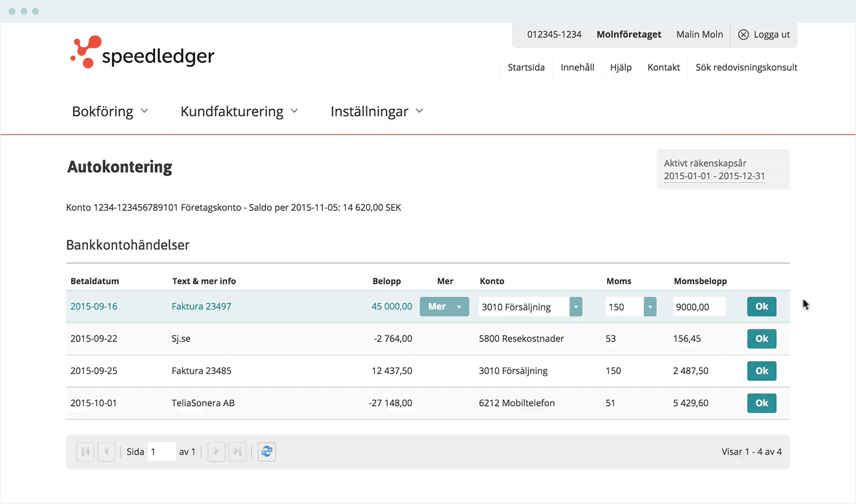Screen dimensions: 856x504
Task: Go to first page in pagination
Action: click(x=85, y=452)
